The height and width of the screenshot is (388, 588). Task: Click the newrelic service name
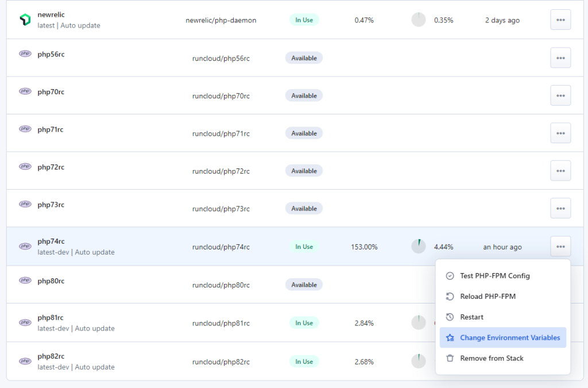coord(51,14)
